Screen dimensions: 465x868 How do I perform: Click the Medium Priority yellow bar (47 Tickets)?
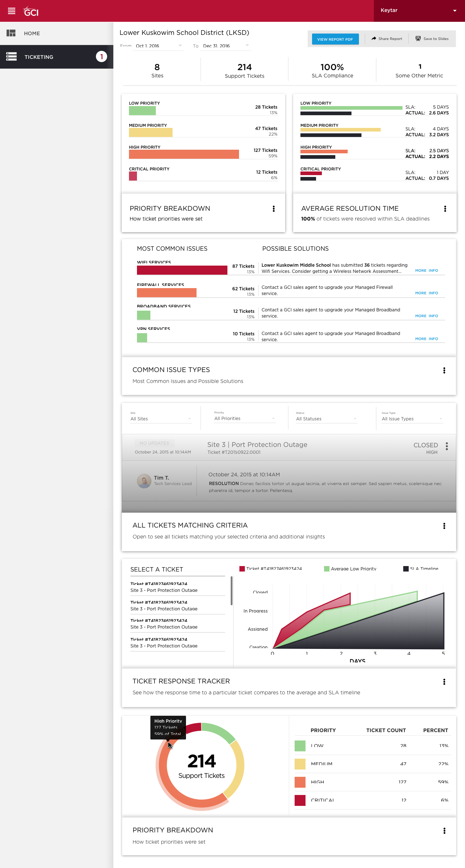[151, 132]
